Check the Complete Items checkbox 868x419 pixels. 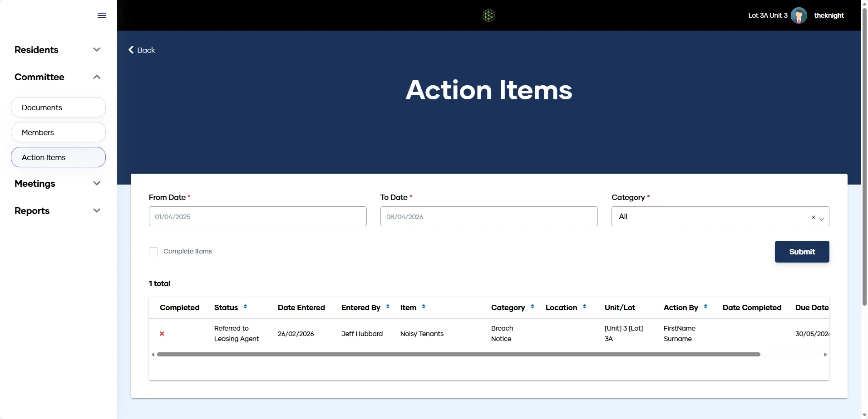tap(153, 252)
